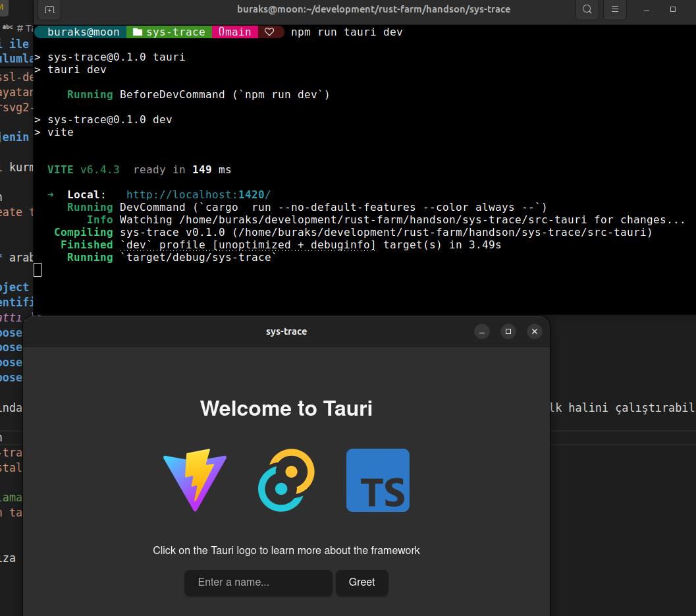The image size is (696, 616).
Task: Click the sys-trace window title
Action: pyautogui.click(x=286, y=332)
